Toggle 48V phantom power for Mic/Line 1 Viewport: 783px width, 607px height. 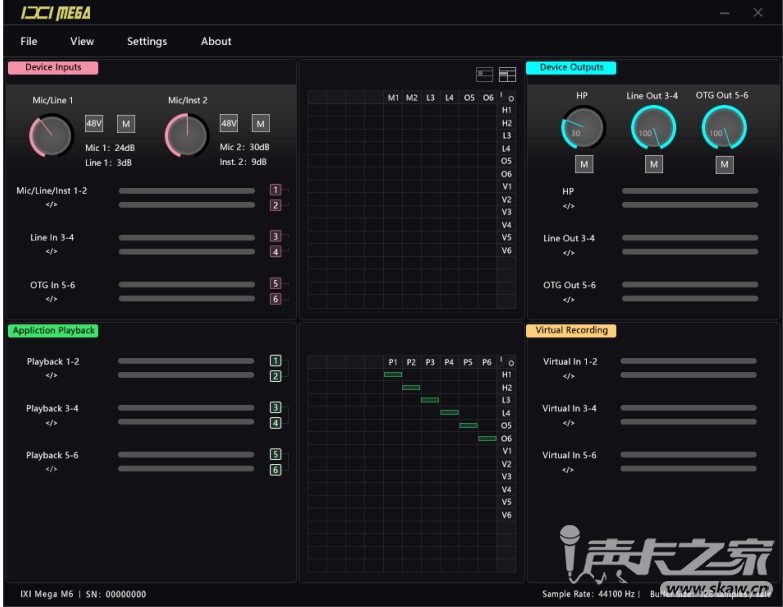(x=94, y=123)
